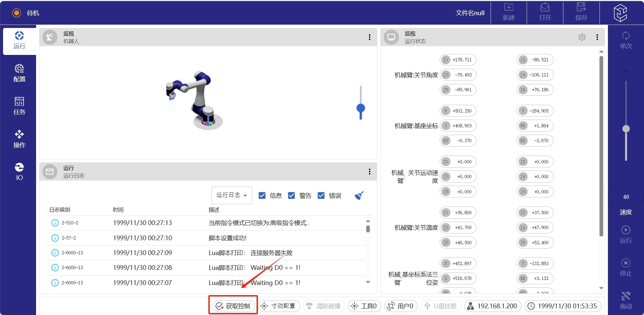Uncheck the 警告 warning log checkbox

292,195
